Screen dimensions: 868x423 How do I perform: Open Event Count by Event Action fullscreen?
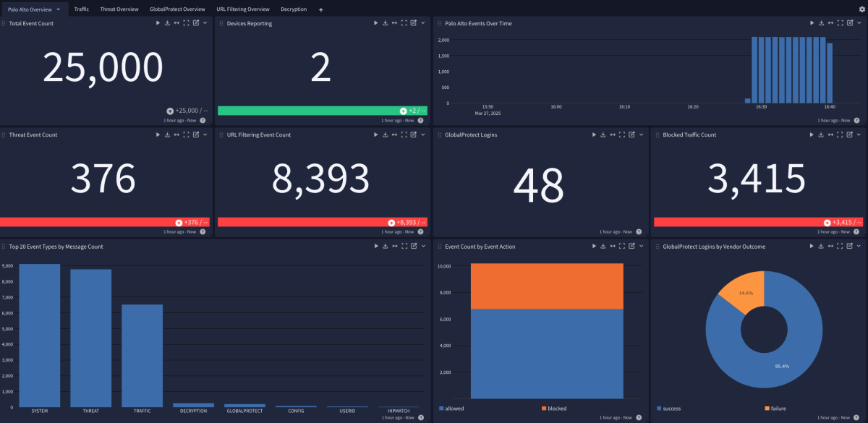point(622,246)
